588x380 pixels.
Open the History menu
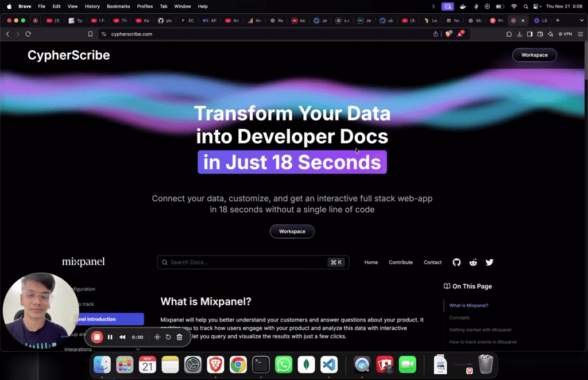92,6
